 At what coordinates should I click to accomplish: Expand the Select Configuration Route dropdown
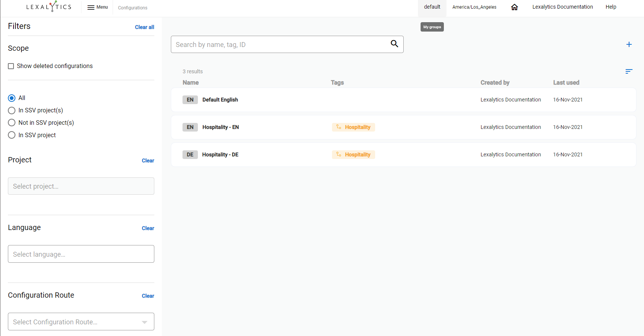pos(81,322)
